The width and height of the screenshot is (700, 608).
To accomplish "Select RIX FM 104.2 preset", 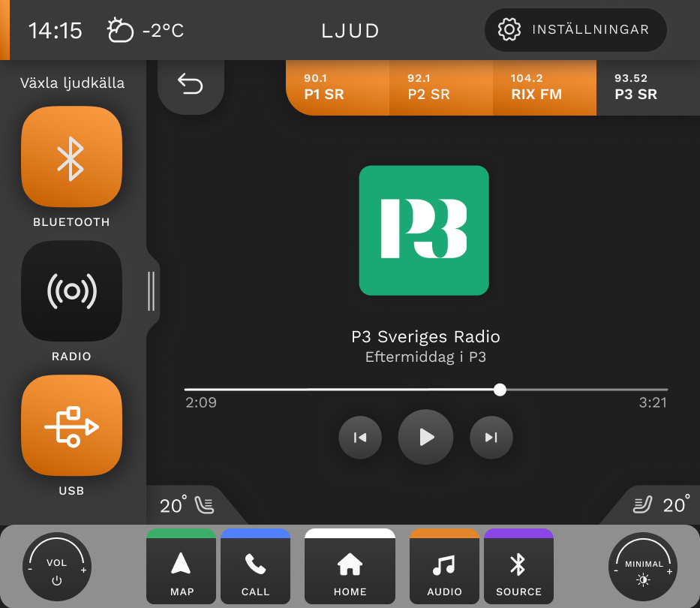I will (545, 88).
